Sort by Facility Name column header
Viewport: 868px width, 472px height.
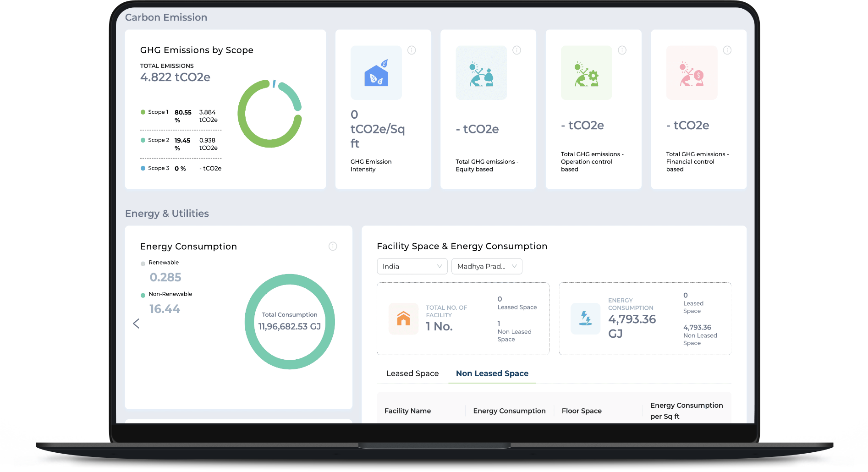[x=407, y=411]
